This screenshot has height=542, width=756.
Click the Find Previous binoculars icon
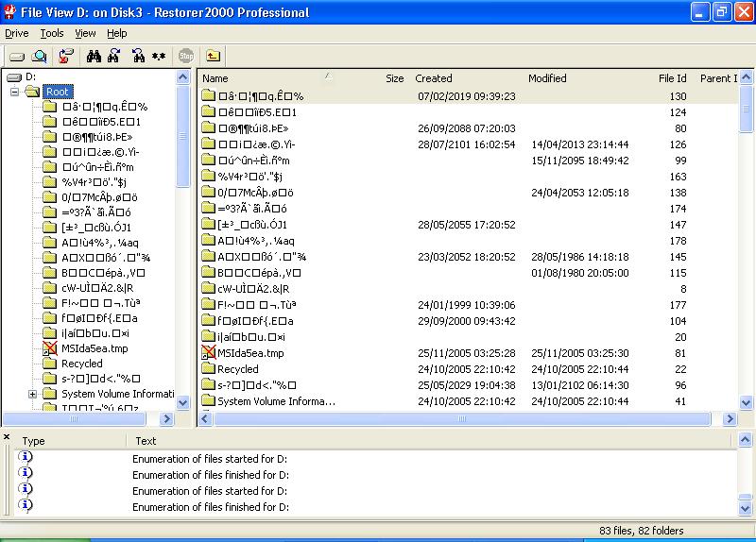(138, 56)
